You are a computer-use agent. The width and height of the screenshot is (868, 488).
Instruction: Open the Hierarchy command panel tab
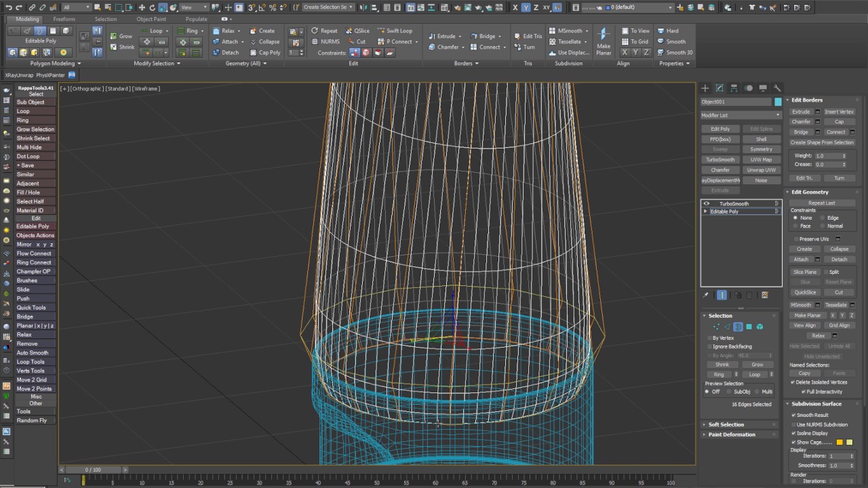click(734, 88)
